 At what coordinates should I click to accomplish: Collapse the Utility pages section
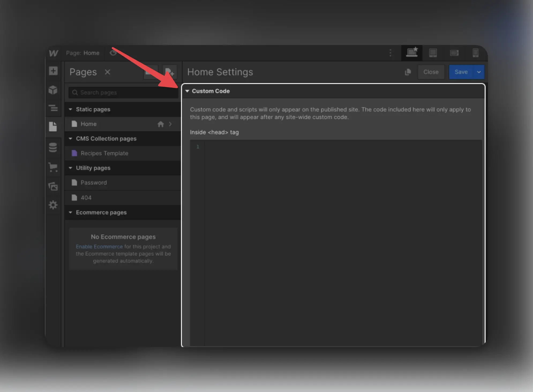click(70, 168)
